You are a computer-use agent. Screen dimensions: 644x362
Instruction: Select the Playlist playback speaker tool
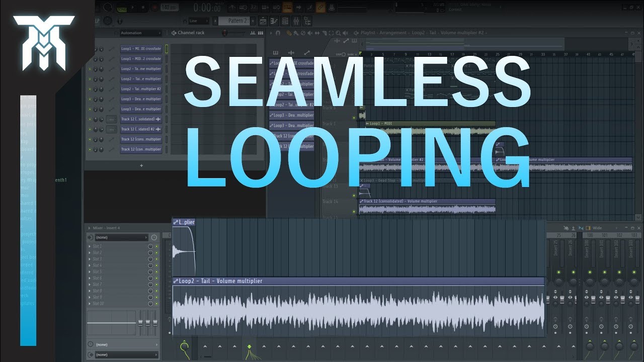[345, 33]
